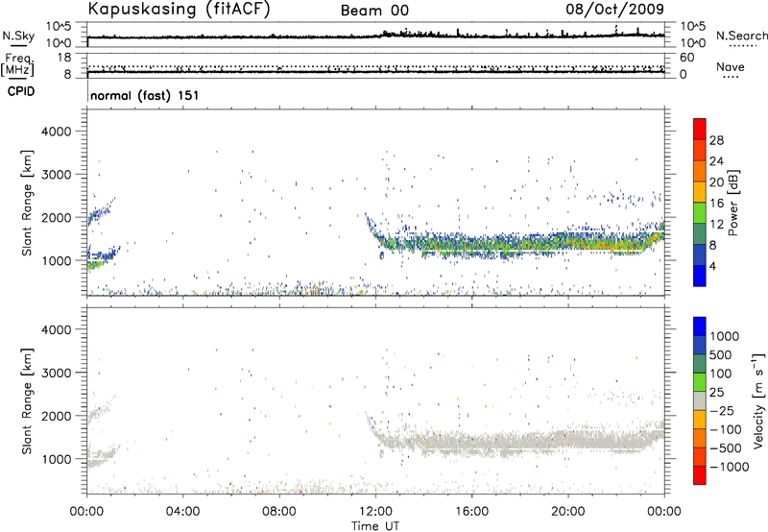The width and height of the screenshot is (768, 532).
Task: Click the gray -25 to 25 Velocity segment
Action: (700, 400)
